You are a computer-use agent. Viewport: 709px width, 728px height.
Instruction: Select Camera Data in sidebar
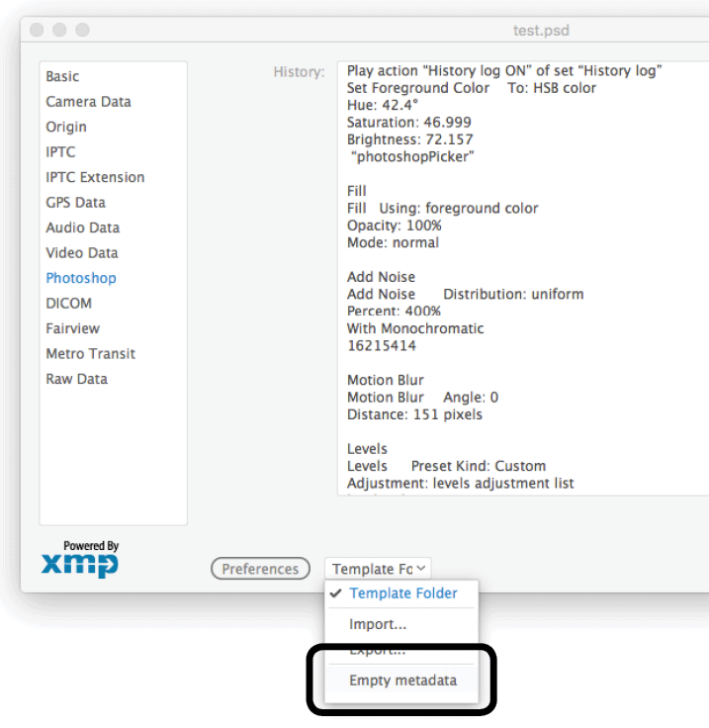(88, 102)
